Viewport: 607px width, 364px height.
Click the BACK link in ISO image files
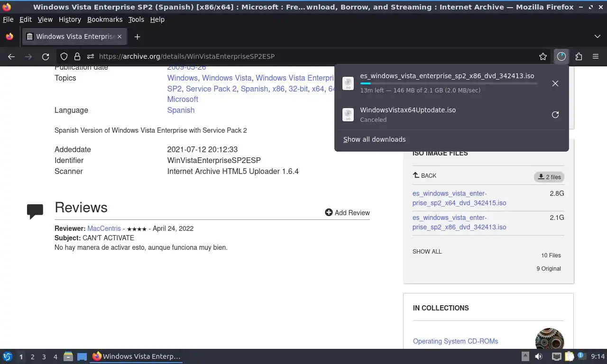coord(424,176)
